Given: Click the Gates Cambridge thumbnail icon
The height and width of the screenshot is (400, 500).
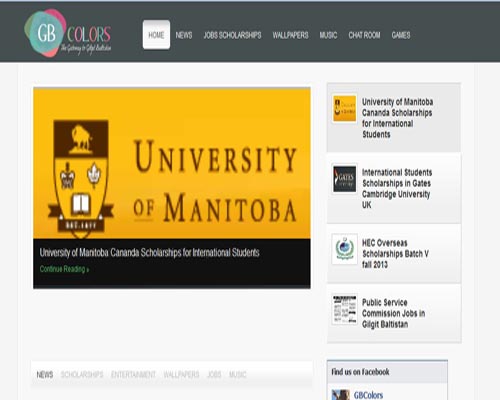Looking at the screenshot, I should pyautogui.click(x=344, y=179).
